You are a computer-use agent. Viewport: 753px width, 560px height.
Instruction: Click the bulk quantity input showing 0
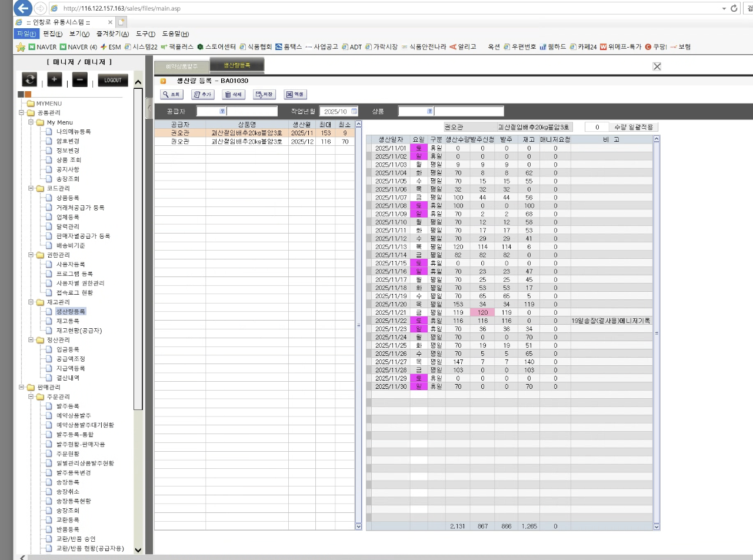(597, 126)
